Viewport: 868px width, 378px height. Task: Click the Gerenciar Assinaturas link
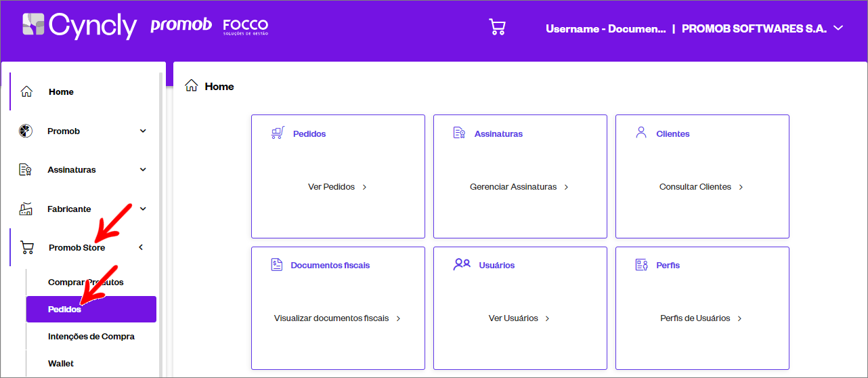point(513,187)
